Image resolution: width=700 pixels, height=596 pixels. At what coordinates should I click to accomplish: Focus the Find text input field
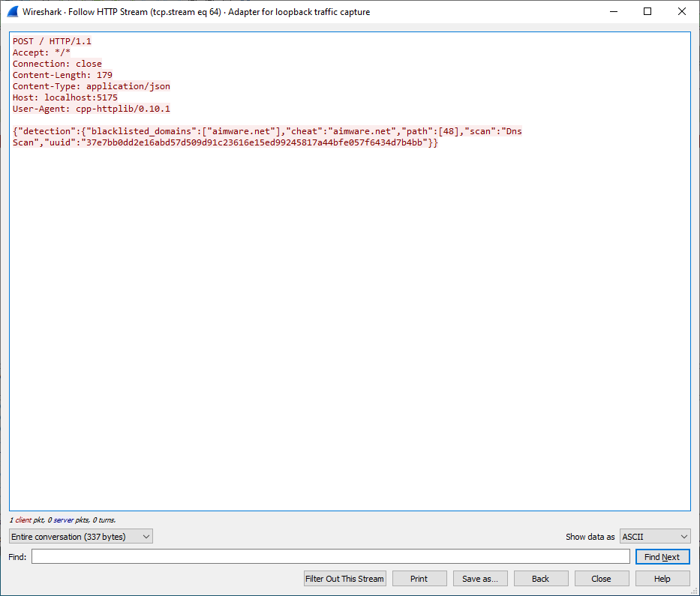(x=330, y=557)
